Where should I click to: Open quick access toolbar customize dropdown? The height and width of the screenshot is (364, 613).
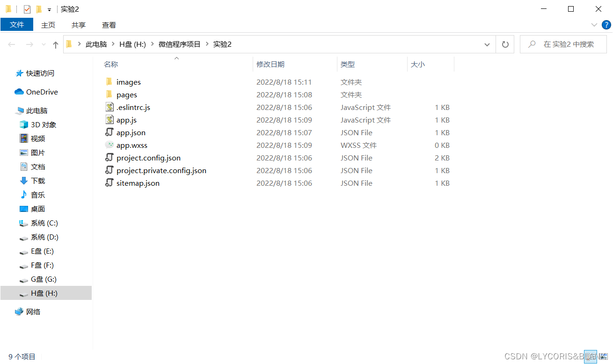(x=49, y=9)
